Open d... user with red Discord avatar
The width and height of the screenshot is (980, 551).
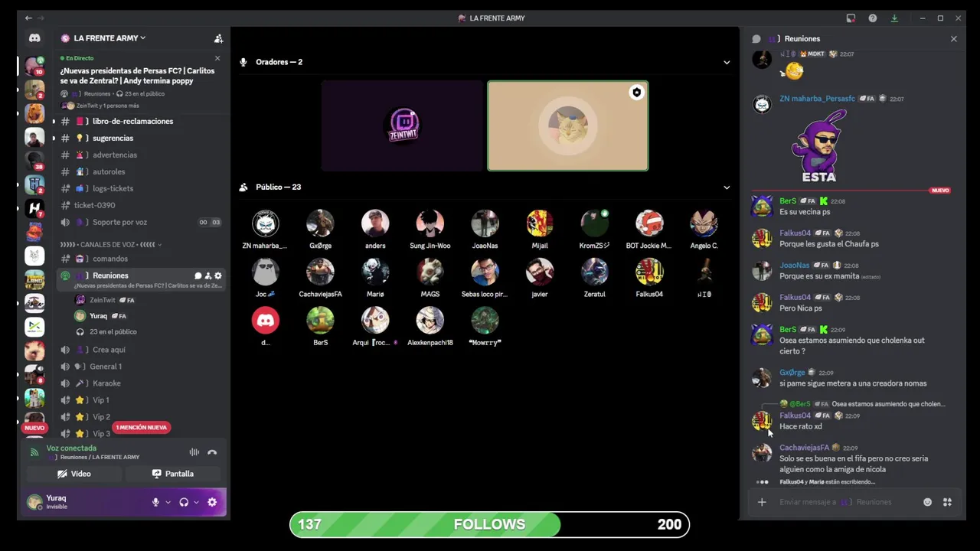pyautogui.click(x=266, y=320)
